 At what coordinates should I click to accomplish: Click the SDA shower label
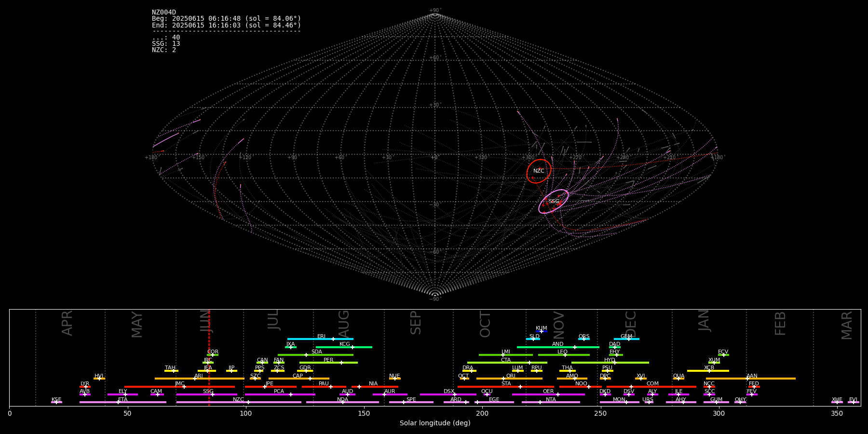click(x=317, y=352)
